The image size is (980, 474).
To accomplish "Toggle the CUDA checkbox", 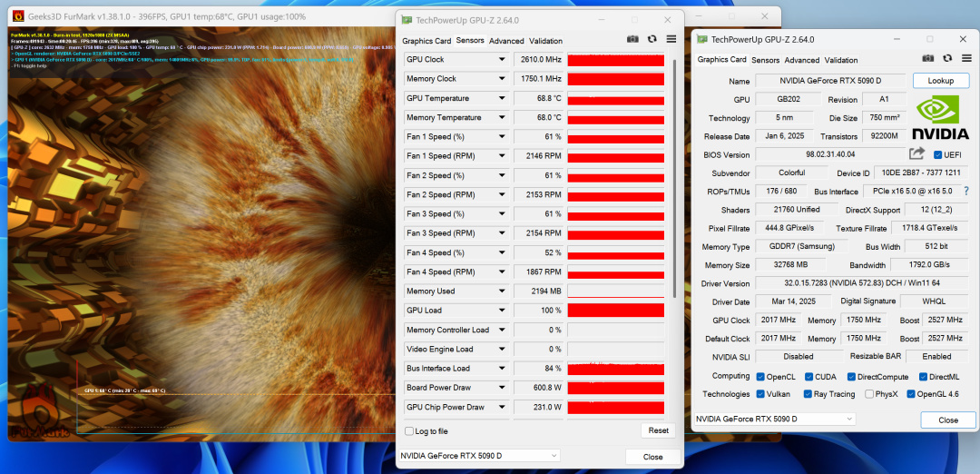I will click(808, 377).
